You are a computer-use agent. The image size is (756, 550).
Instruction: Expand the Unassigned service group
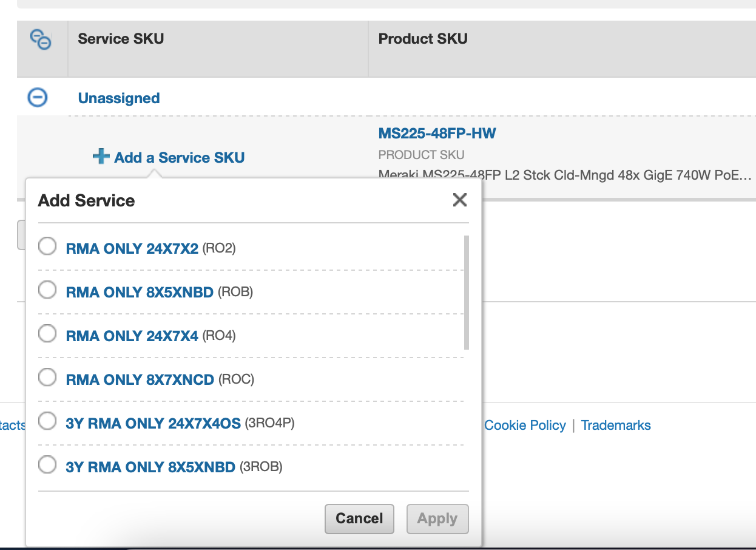pyautogui.click(x=118, y=98)
